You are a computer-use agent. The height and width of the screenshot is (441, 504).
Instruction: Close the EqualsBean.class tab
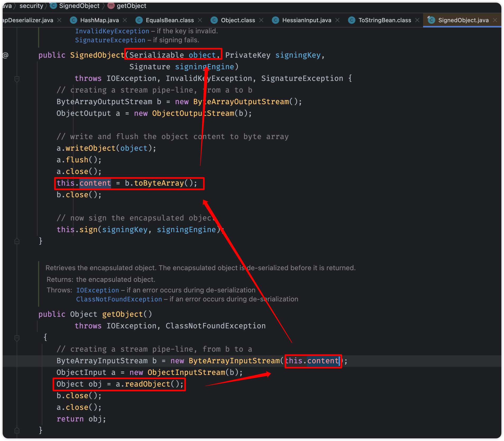click(x=200, y=20)
